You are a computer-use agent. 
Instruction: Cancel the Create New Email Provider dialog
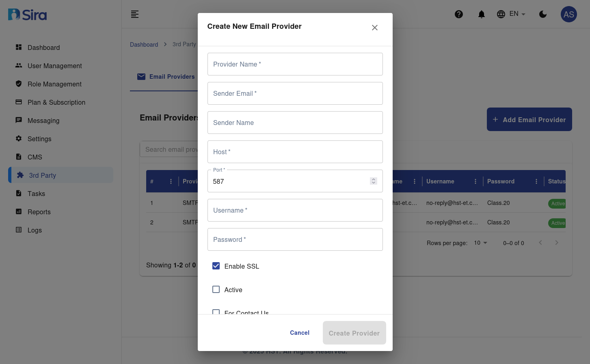click(x=300, y=333)
